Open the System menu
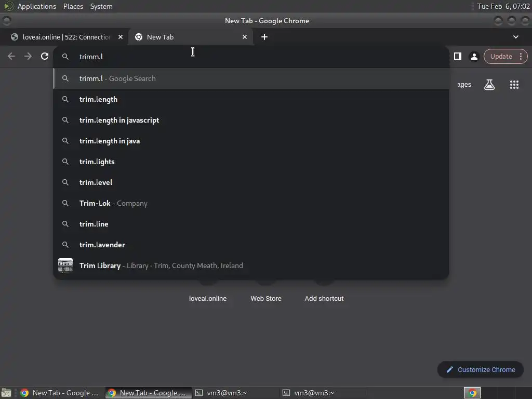The image size is (532, 399). (101, 6)
